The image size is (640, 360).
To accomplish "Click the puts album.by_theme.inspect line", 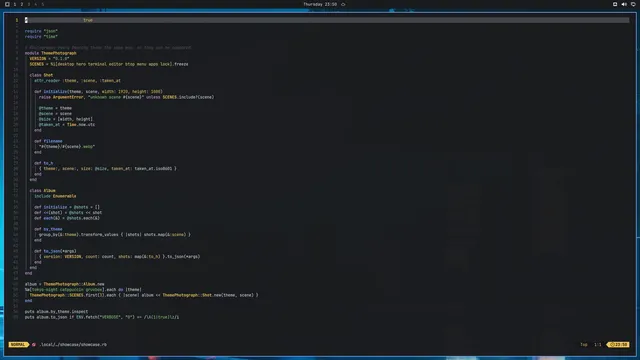I will 56,311.
